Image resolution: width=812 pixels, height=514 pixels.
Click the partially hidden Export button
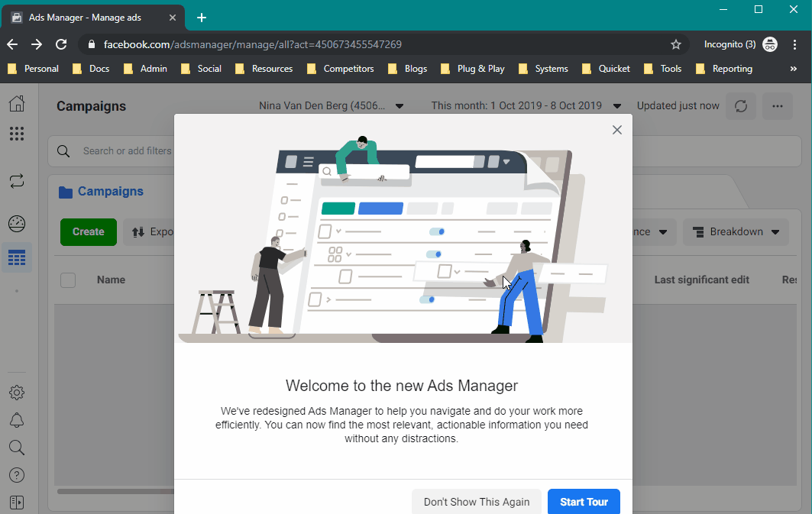pyautogui.click(x=149, y=232)
